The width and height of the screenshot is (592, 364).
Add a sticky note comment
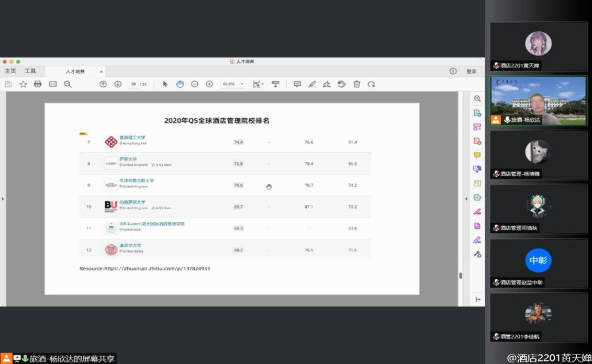click(x=297, y=84)
